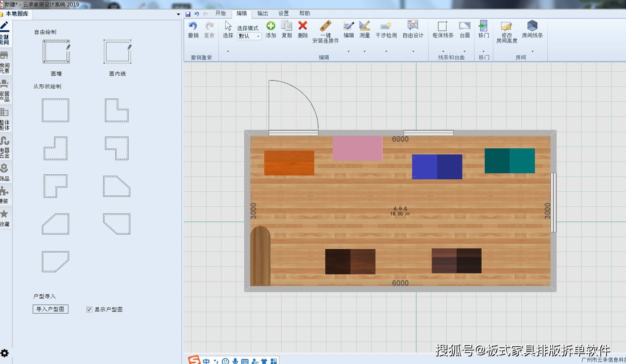The width and height of the screenshot is (626, 364).
Task: Click 一键安装连接件 connector icon
Action: pyautogui.click(x=325, y=26)
